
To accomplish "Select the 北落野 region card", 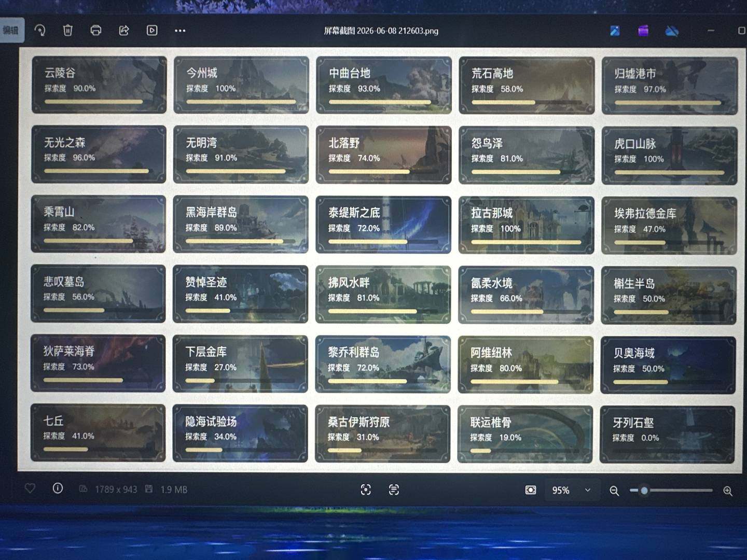I will click(x=384, y=155).
